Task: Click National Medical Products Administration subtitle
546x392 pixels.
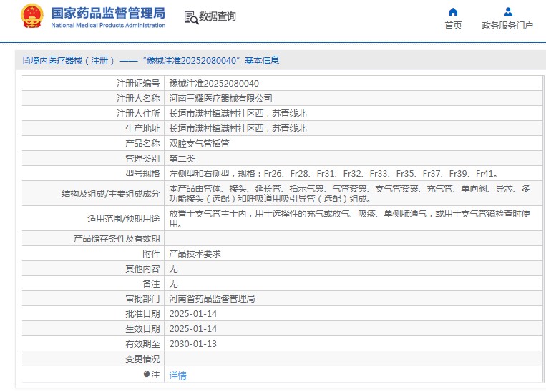Action: tap(107, 26)
